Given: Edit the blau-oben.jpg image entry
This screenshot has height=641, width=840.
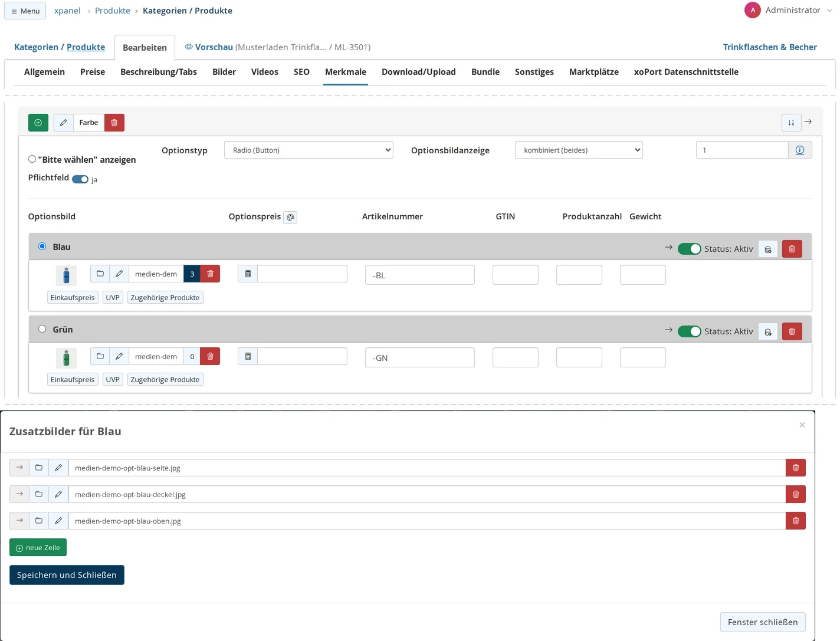Looking at the screenshot, I should [x=58, y=521].
